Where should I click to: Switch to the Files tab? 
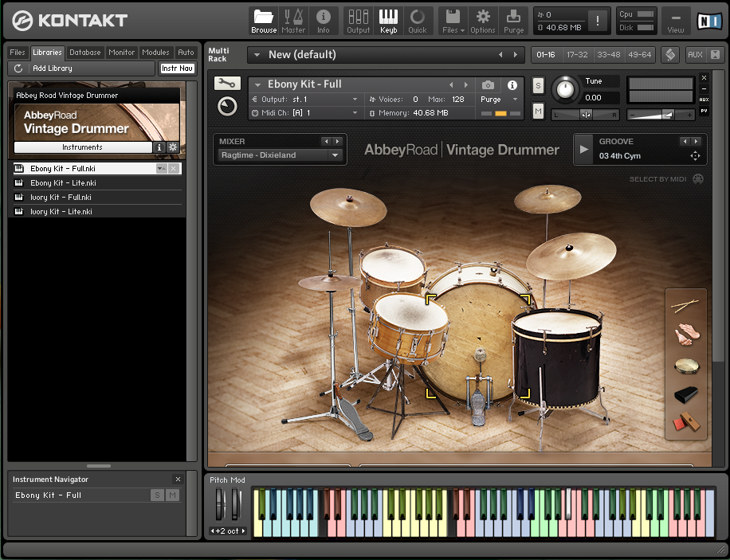(18, 53)
